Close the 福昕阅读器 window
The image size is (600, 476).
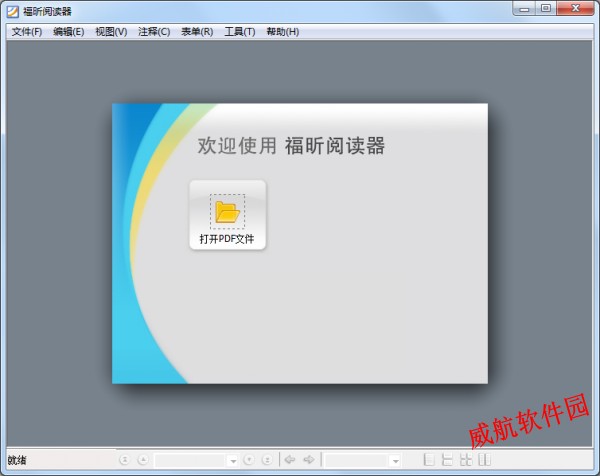pos(575,8)
